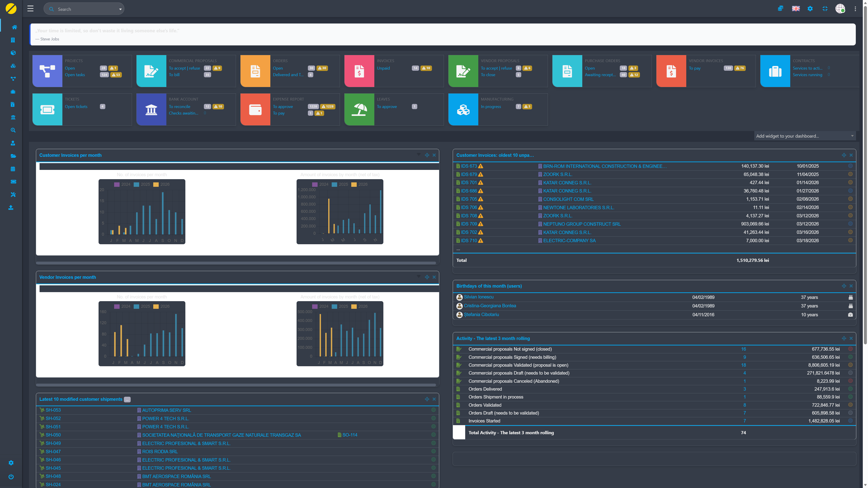Open the Third parties building icon in sidebar
Viewport: 868px width, 488px height.
pos(13,40)
